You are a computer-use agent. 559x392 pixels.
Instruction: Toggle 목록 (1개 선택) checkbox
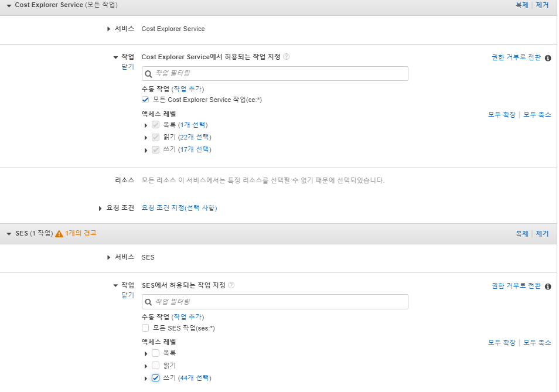tap(155, 125)
